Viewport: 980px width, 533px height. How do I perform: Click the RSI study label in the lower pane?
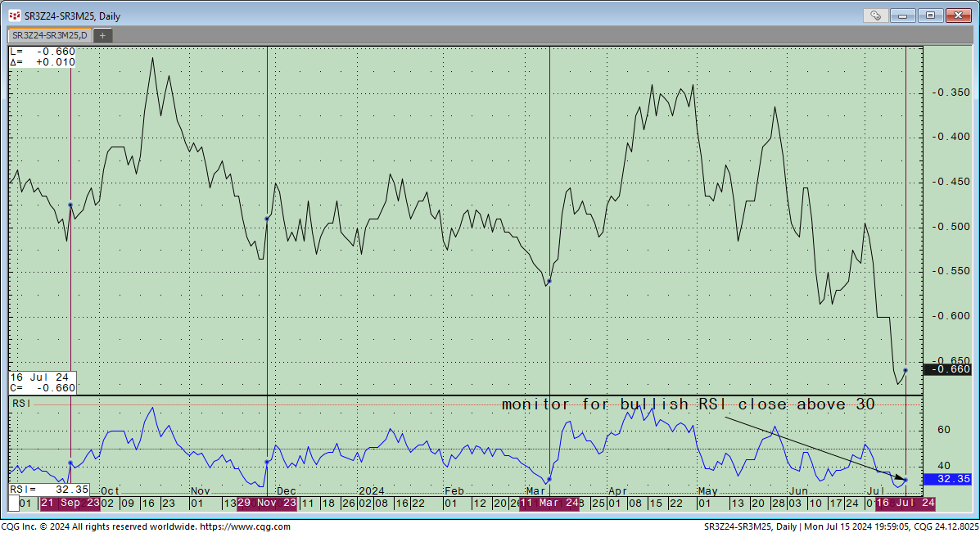20,402
